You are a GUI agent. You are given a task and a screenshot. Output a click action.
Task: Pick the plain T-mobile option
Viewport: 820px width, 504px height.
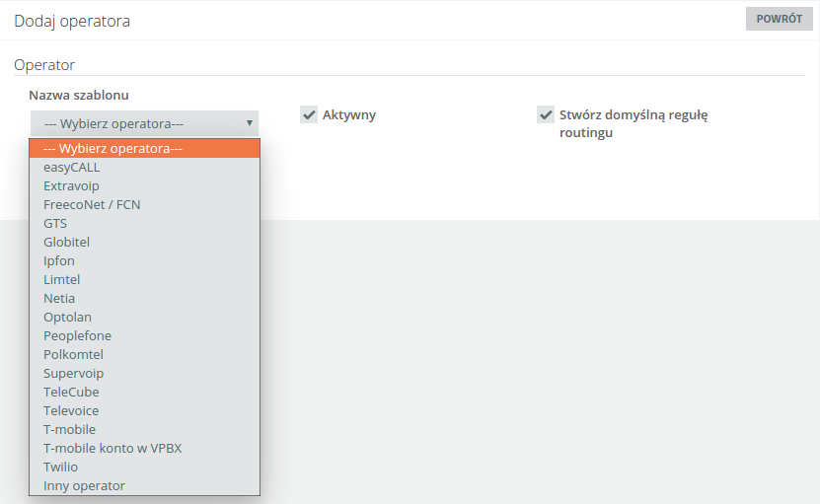coord(144,430)
